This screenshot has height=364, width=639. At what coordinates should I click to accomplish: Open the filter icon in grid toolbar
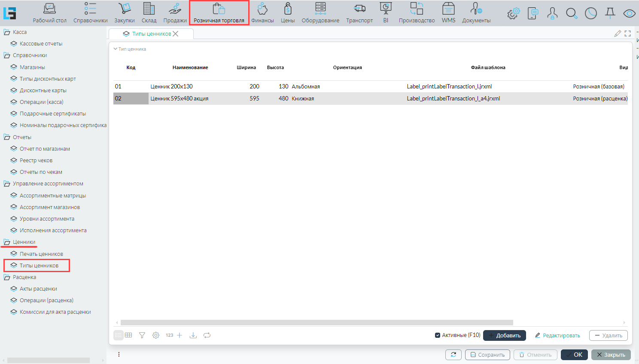pyautogui.click(x=142, y=335)
